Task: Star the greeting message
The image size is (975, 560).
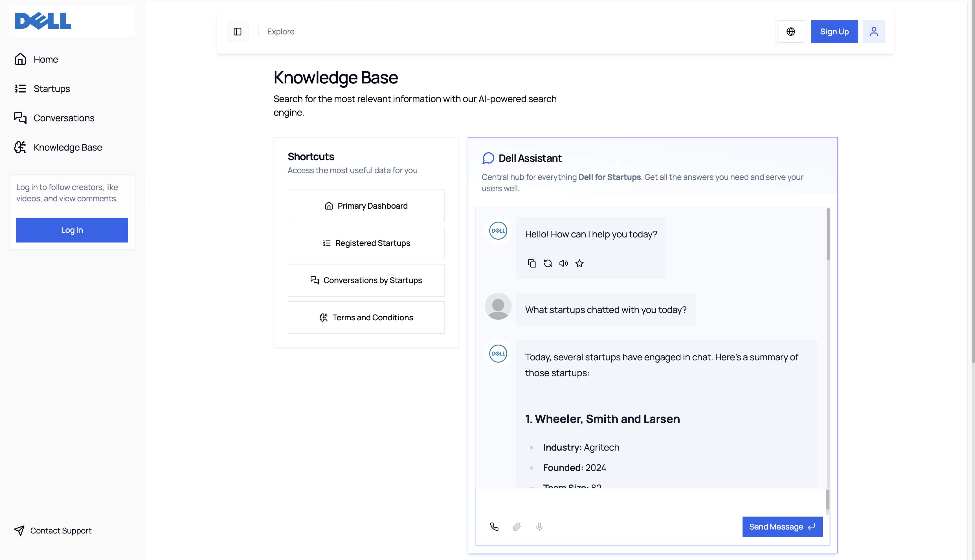Action: tap(579, 263)
